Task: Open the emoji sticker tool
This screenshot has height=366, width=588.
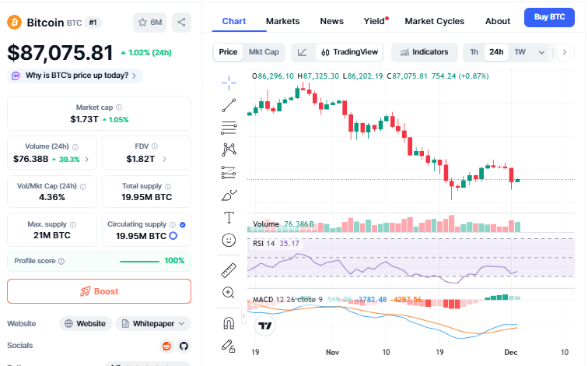Action: click(x=229, y=241)
